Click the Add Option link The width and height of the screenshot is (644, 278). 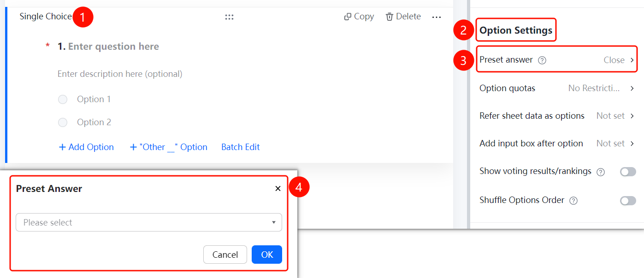pyautogui.click(x=86, y=147)
